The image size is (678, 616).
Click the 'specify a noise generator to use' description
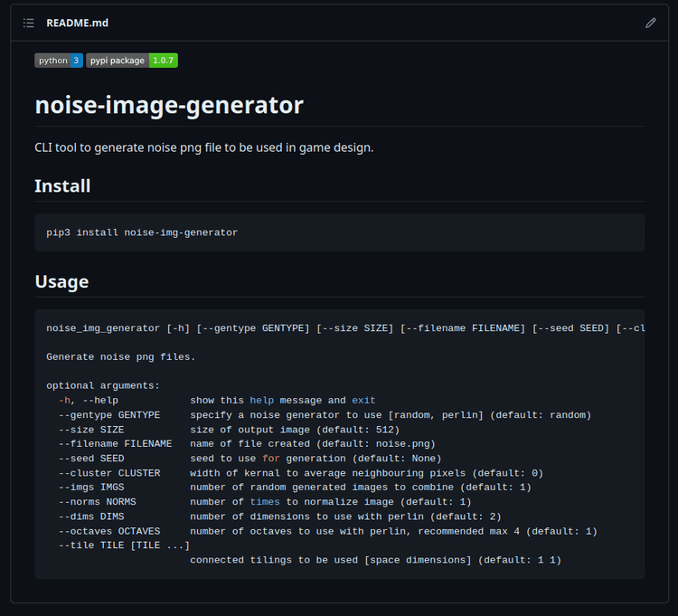391,415
